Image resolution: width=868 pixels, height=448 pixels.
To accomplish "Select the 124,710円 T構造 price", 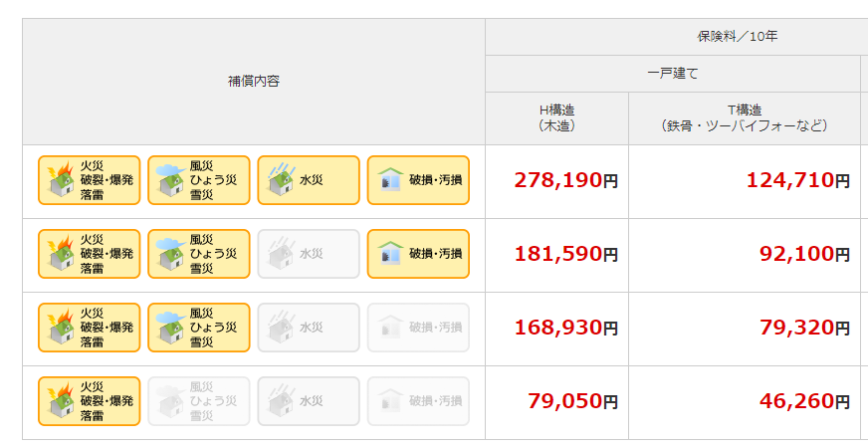I will point(797,180).
